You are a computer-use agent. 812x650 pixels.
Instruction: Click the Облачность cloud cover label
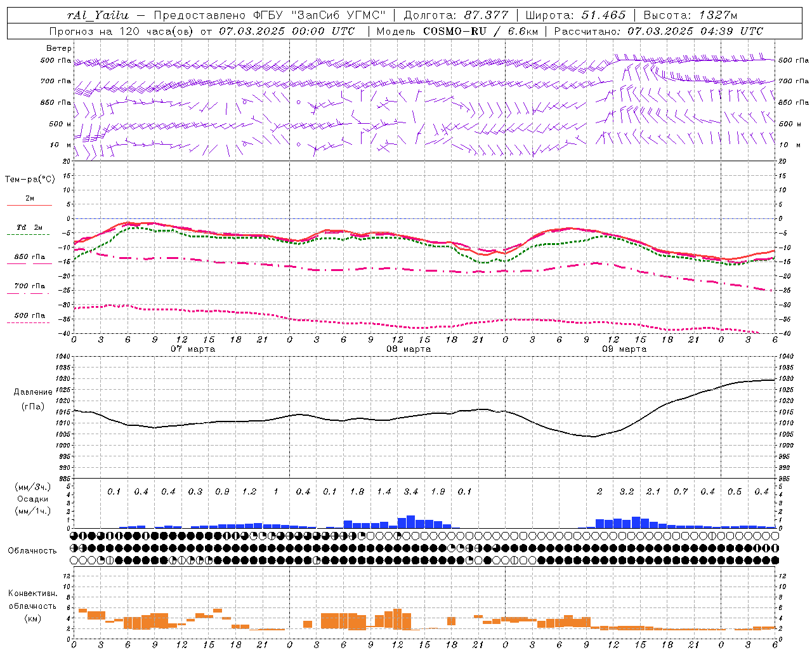(x=32, y=550)
